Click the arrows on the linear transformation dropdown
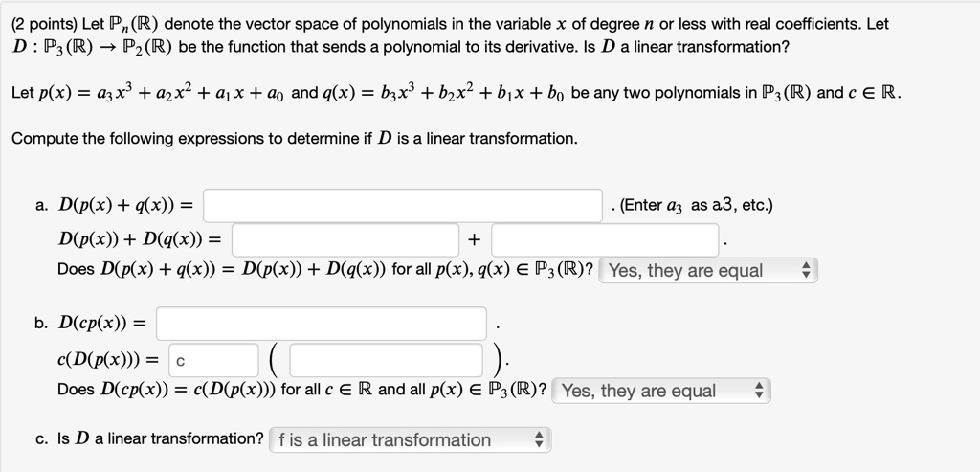 tap(539, 440)
